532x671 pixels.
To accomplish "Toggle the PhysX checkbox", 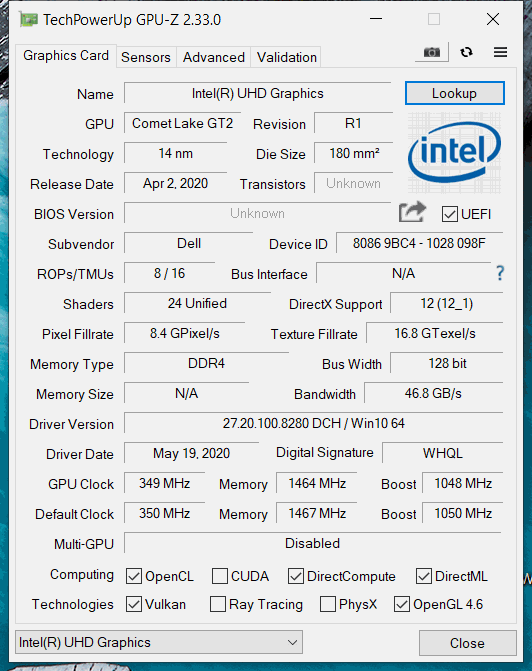I will [x=328, y=604].
